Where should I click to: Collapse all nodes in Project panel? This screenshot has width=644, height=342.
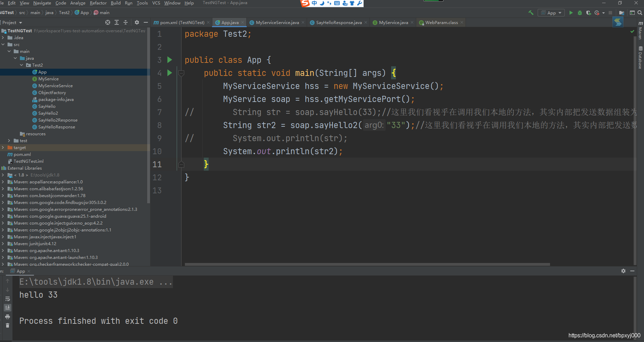[126, 22]
